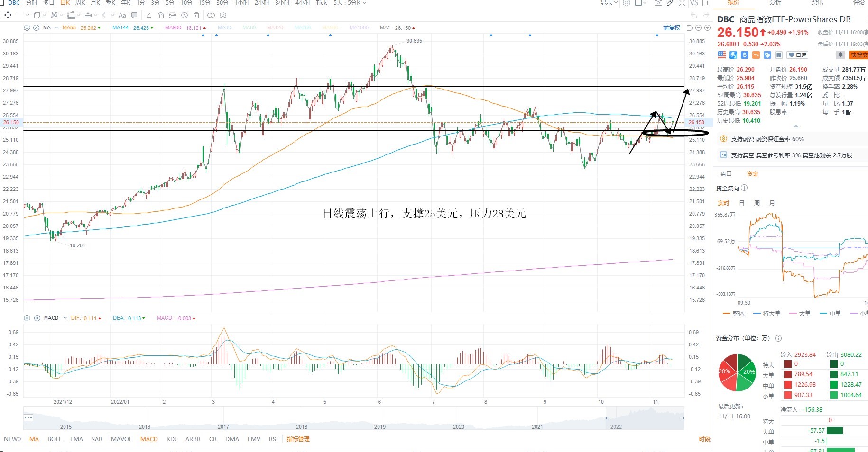Show weekly 周 fund flow
The height and width of the screenshot is (452, 868).
click(x=757, y=203)
